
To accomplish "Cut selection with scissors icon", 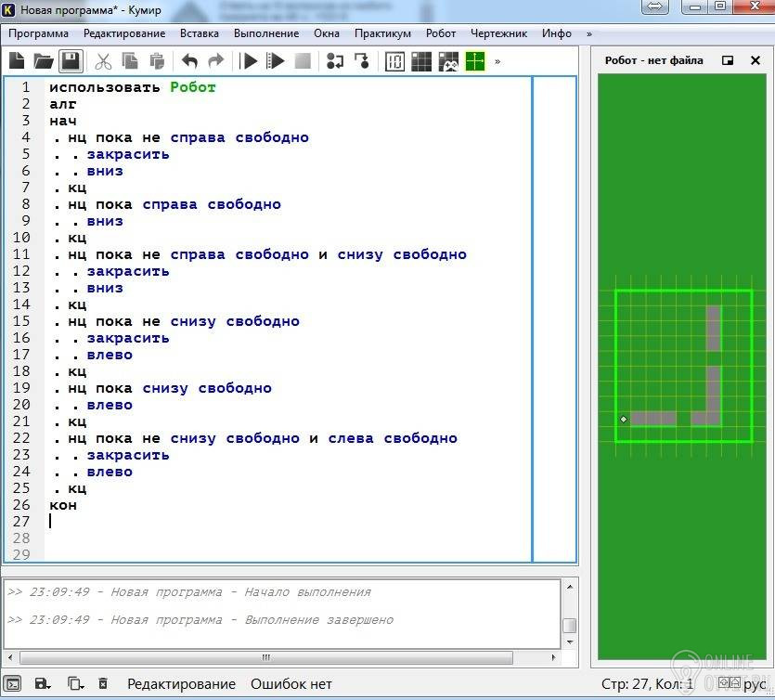I will pyautogui.click(x=103, y=61).
